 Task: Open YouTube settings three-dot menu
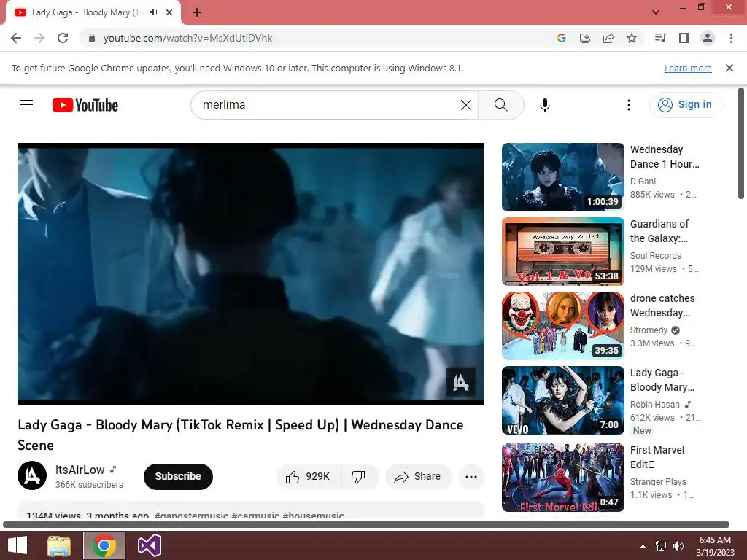[629, 105]
